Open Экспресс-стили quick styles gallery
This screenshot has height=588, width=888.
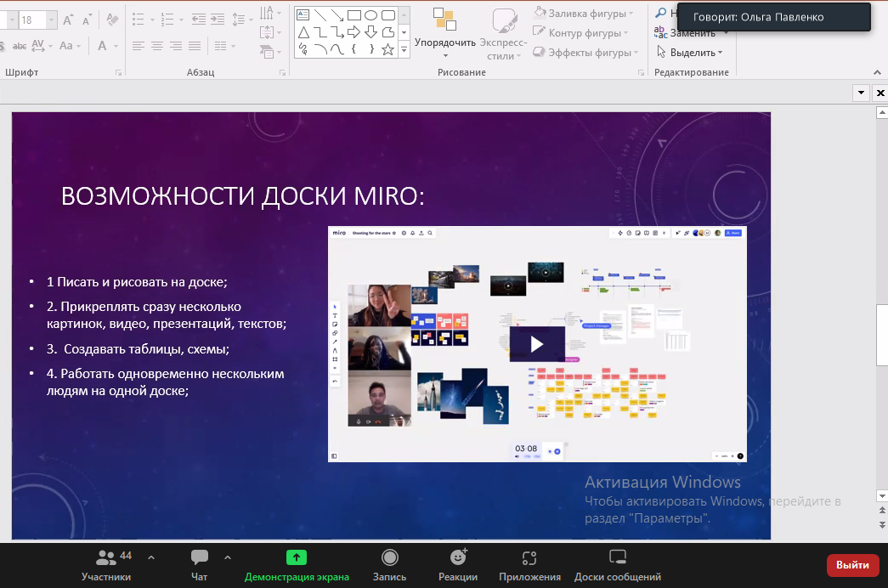click(x=503, y=34)
